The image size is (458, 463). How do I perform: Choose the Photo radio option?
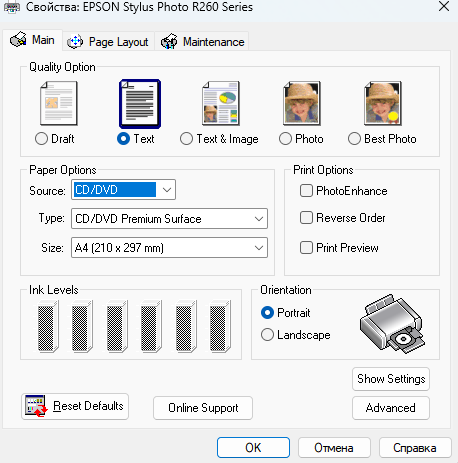[285, 139]
